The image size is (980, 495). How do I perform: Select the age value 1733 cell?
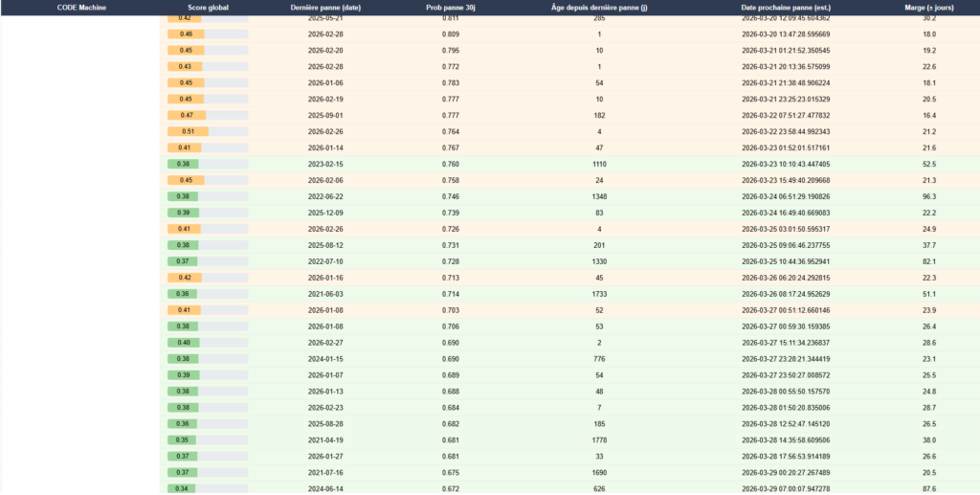(599, 294)
